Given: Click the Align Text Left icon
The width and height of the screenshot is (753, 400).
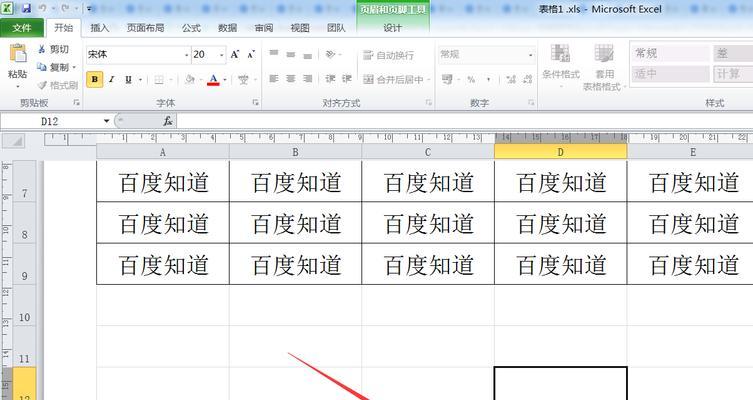Looking at the screenshot, I should click(x=274, y=79).
